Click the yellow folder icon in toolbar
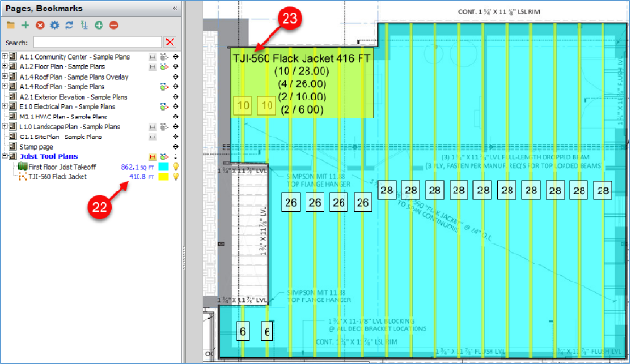The image size is (630, 364). coord(10,26)
